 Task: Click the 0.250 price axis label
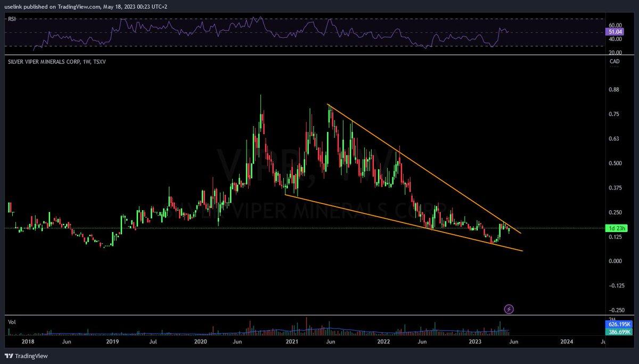(616, 212)
